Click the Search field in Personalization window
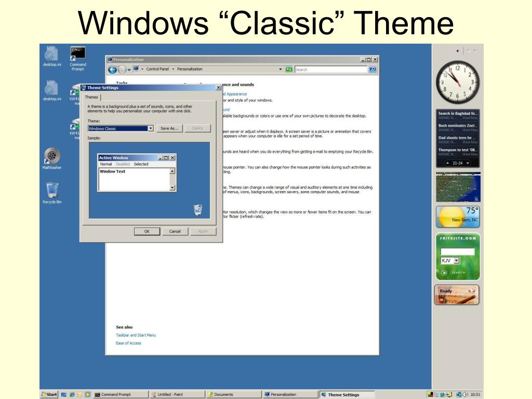Screen dimensions: 532x399 tap(331, 70)
